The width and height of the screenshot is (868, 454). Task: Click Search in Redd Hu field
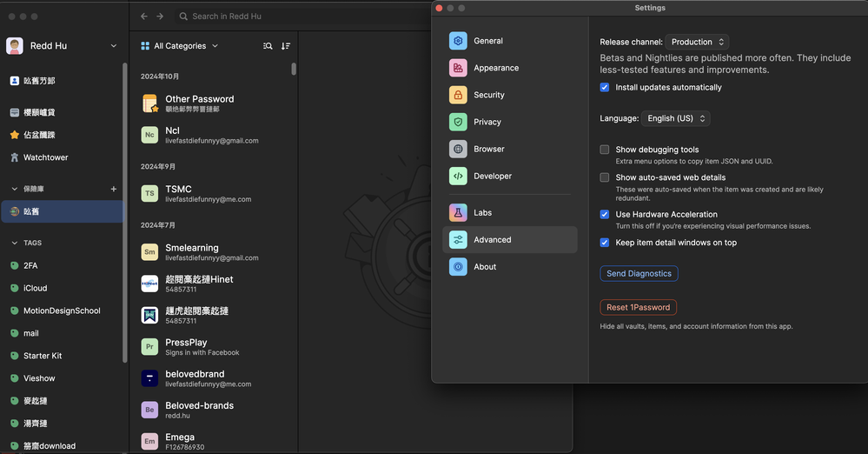(x=301, y=16)
